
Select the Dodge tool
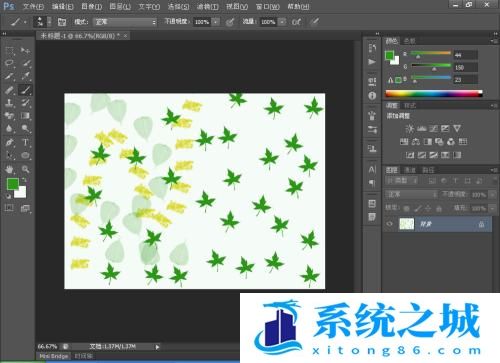click(x=25, y=129)
